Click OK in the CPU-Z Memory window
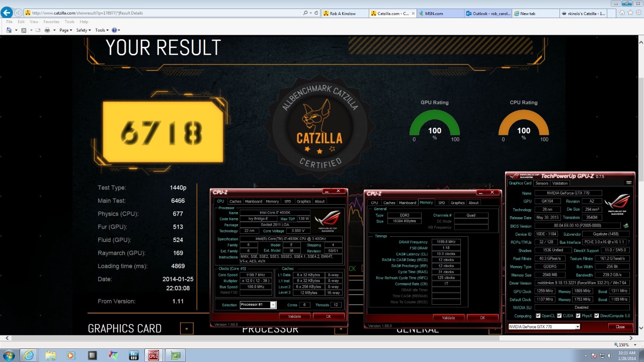The width and height of the screenshot is (644, 362). coord(482,318)
